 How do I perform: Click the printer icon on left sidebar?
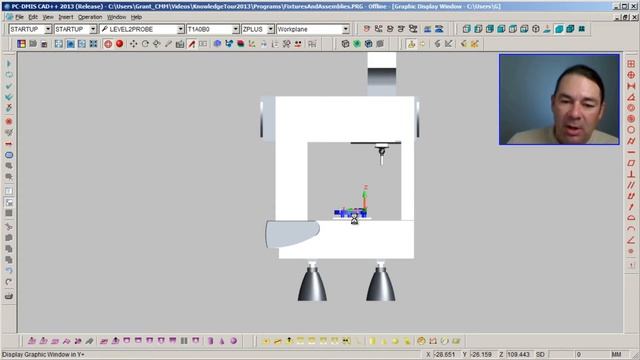pyautogui.click(x=9, y=296)
